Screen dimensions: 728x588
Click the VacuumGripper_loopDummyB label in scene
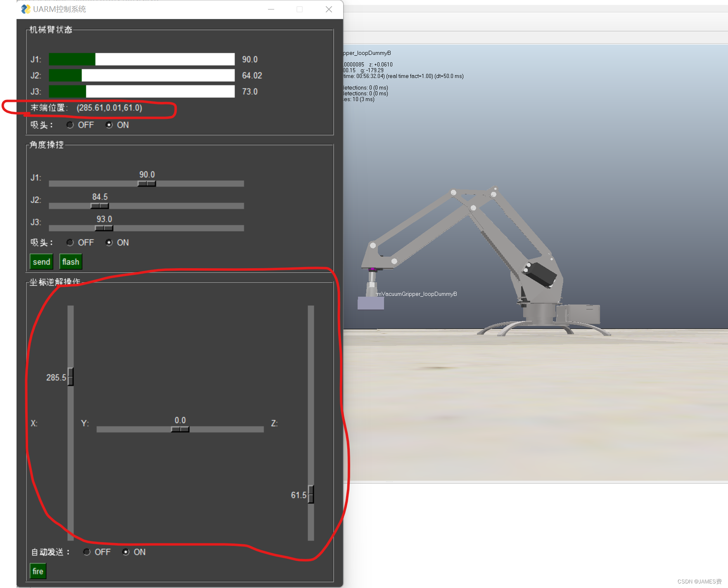pos(417,294)
